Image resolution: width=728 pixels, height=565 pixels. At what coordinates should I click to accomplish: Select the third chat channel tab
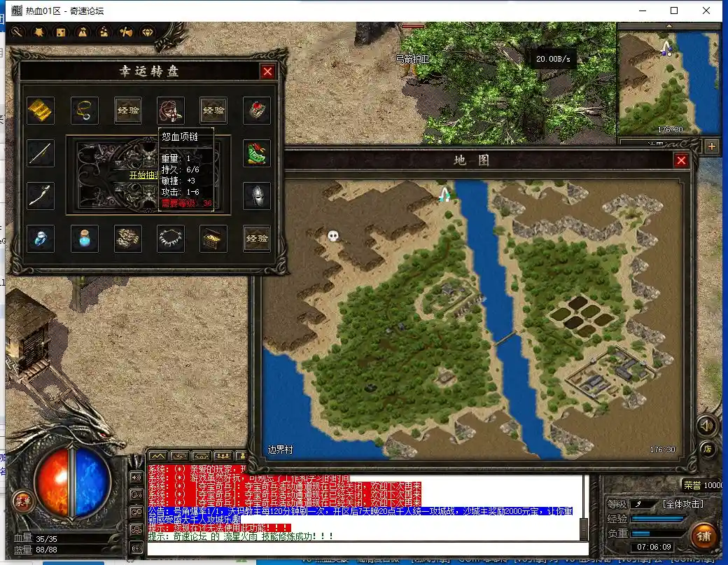click(x=201, y=456)
